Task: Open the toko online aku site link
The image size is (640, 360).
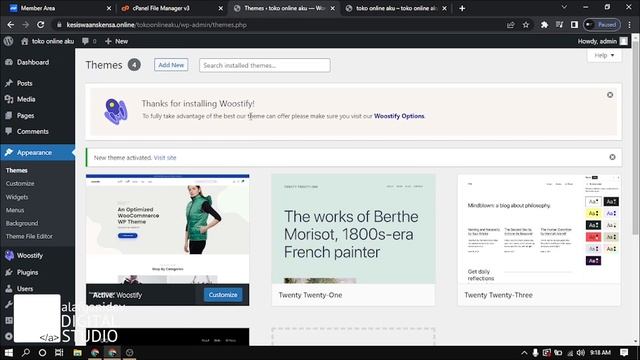Action: [x=48, y=41]
